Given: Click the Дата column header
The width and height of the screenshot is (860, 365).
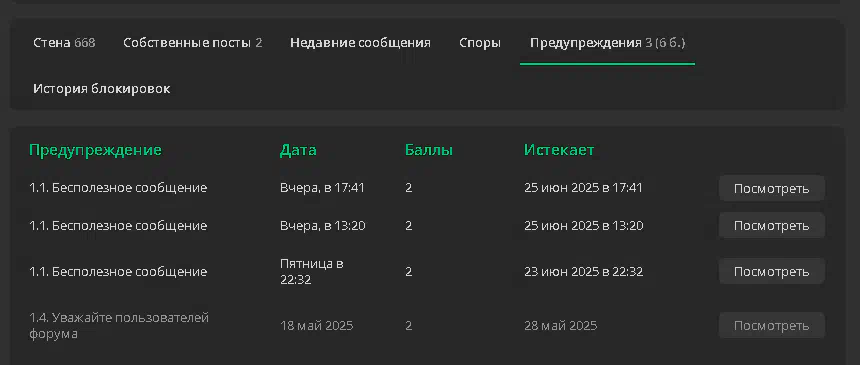Looking at the screenshot, I should tap(298, 150).
